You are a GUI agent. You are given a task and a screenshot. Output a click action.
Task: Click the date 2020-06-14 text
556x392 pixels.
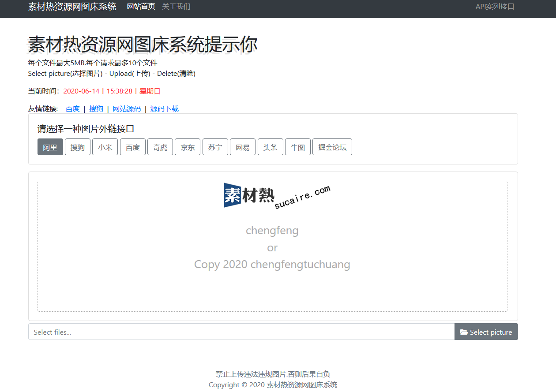[82, 91]
